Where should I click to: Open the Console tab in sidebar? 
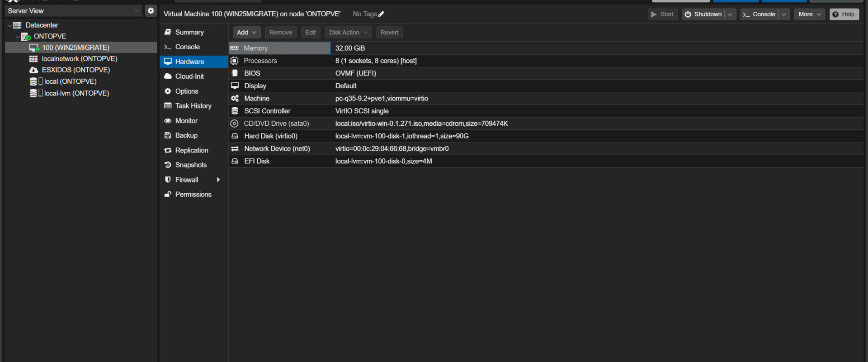click(194, 47)
